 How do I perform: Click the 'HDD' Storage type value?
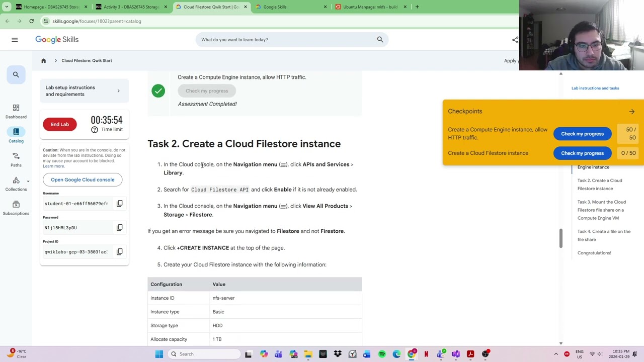click(x=217, y=326)
